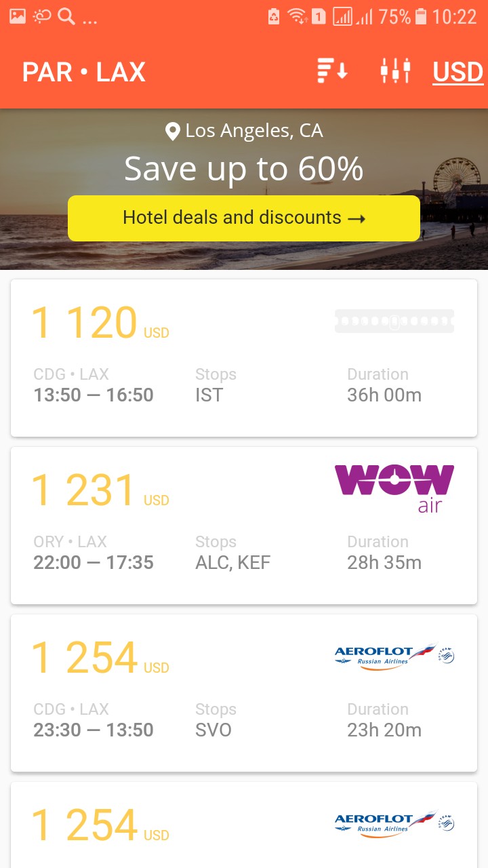Tap the PAR • LAX route title
488x868 pixels.
click(x=84, y=73)
